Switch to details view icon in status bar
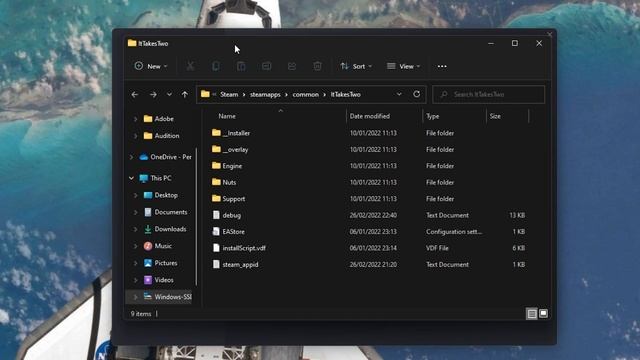The width and height of the screenshot is (640, 360). pyautogui.click(x=532, y=313)
